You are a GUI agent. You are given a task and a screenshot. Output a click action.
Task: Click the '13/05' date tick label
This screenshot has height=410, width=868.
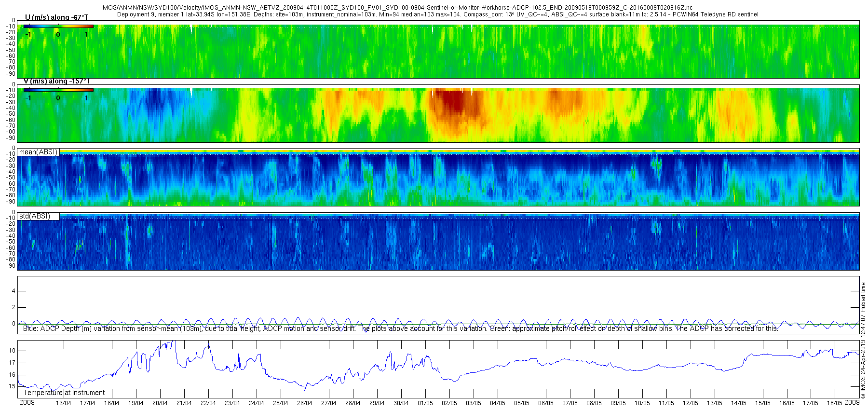pos(715,403)
